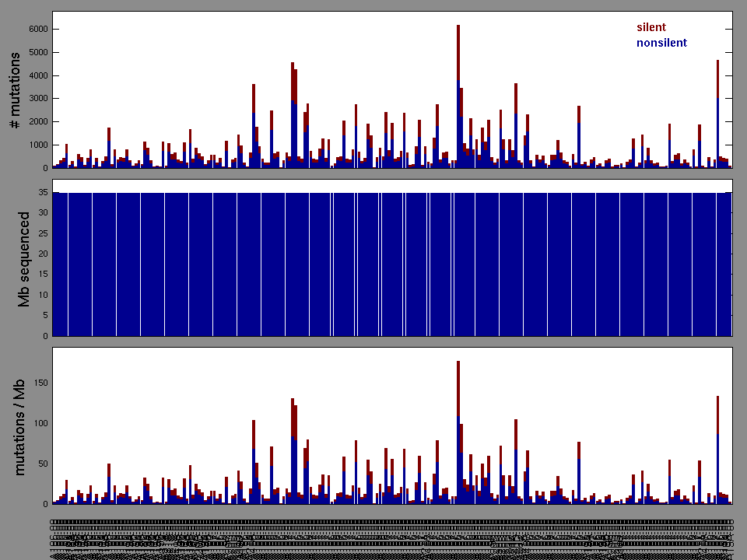Click the 'nonsilent' legend label
The height and width of the screenshot is (560, 747).
coord(661,43)
